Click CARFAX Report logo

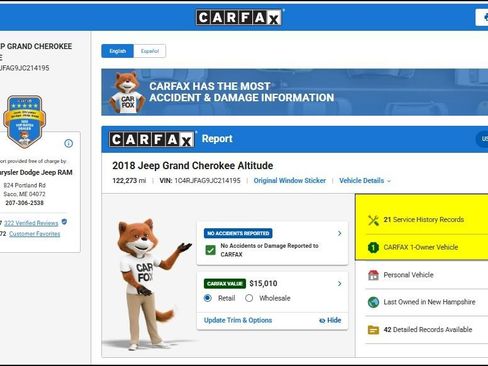(152, 139)
